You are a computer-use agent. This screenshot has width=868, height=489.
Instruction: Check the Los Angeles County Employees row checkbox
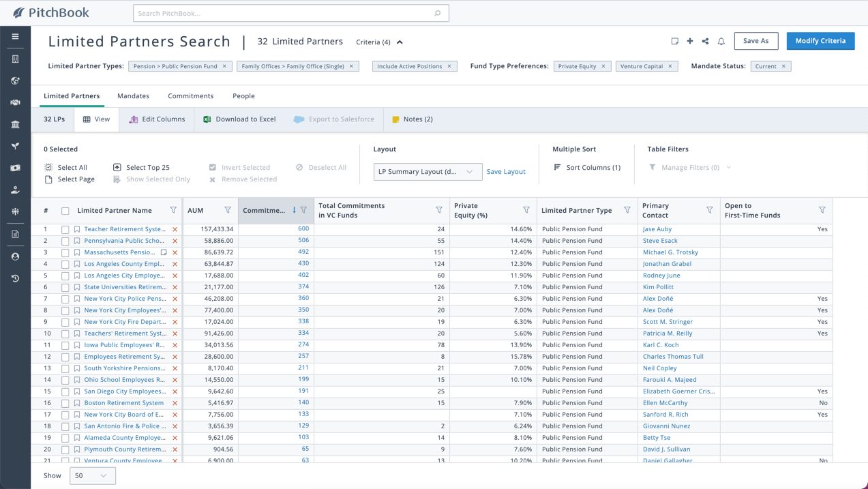click(x=65, y=265)
